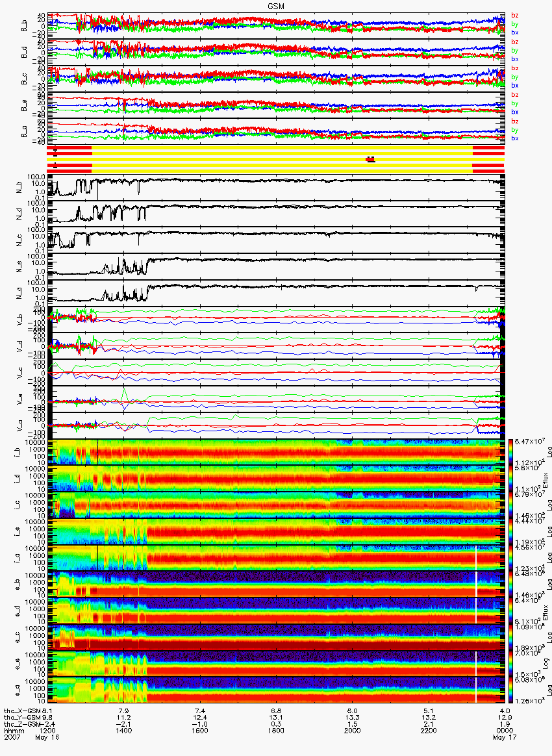
Task: Click the 4.44×10^7 color scale value
Action: point(529,521)
